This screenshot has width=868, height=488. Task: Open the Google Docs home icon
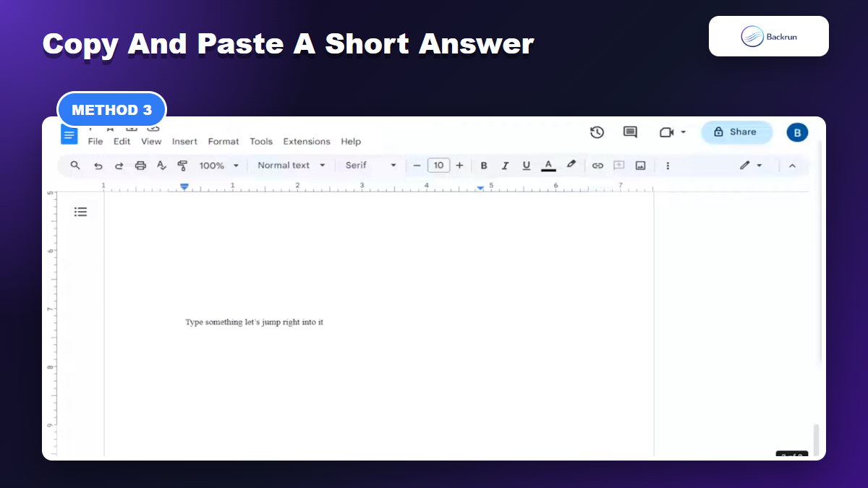[x=69, y=134]
